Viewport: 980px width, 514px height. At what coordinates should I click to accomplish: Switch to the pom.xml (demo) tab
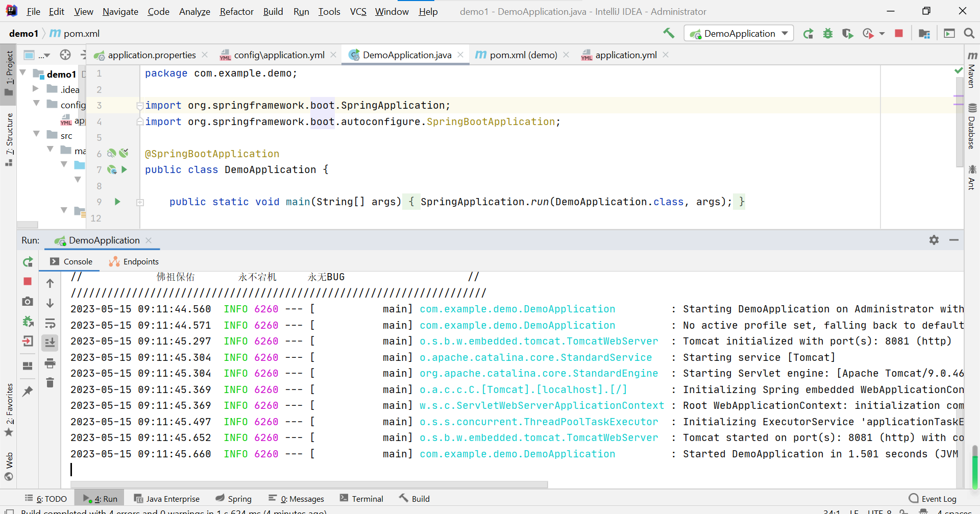522,55
